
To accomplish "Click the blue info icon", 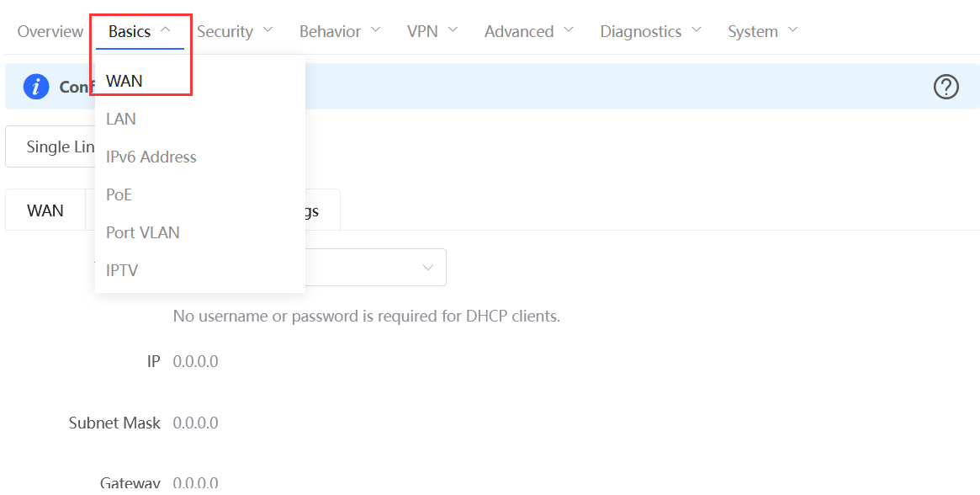I will (36, 87).
